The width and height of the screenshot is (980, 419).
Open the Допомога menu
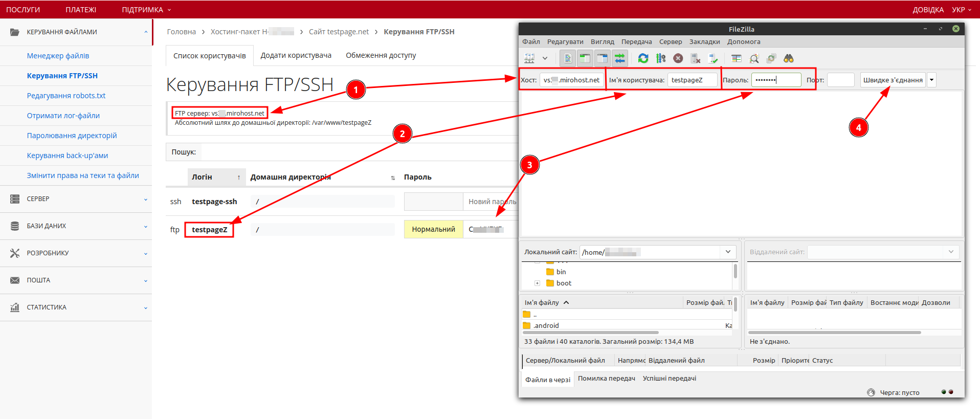click(x=744, y=41)
